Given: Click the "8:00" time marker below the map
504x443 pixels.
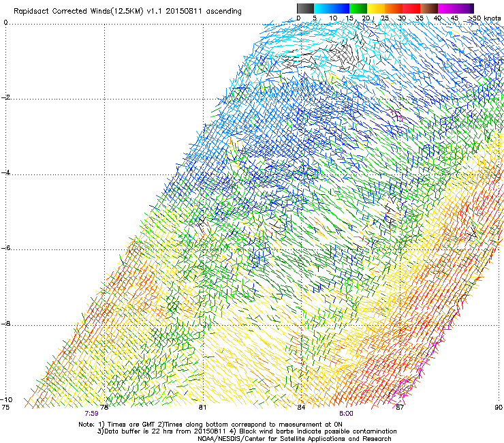Looking at the screenshot, I should (x=346, y=414).
